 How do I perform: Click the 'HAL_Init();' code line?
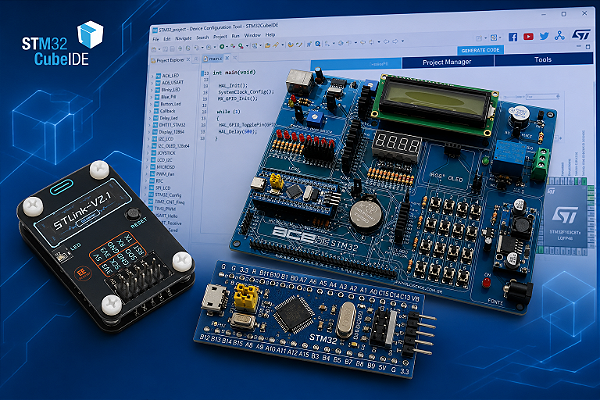233,86
